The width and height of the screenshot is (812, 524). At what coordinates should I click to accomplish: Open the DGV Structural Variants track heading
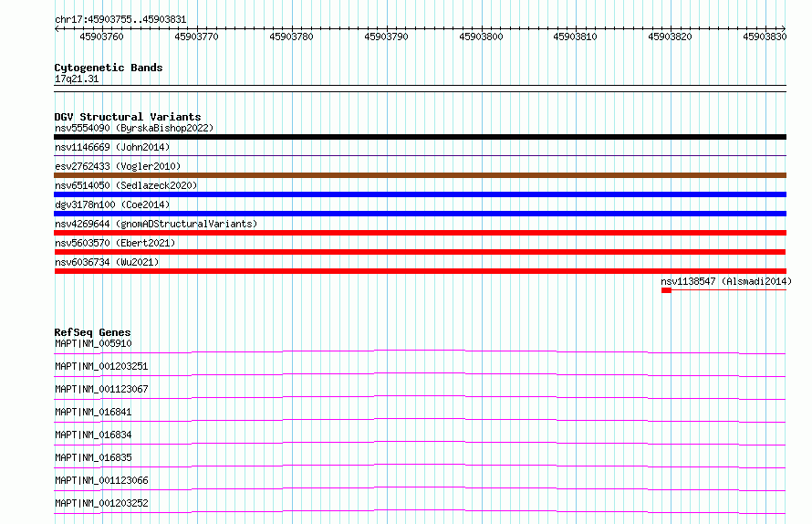[x=128, y=117]
